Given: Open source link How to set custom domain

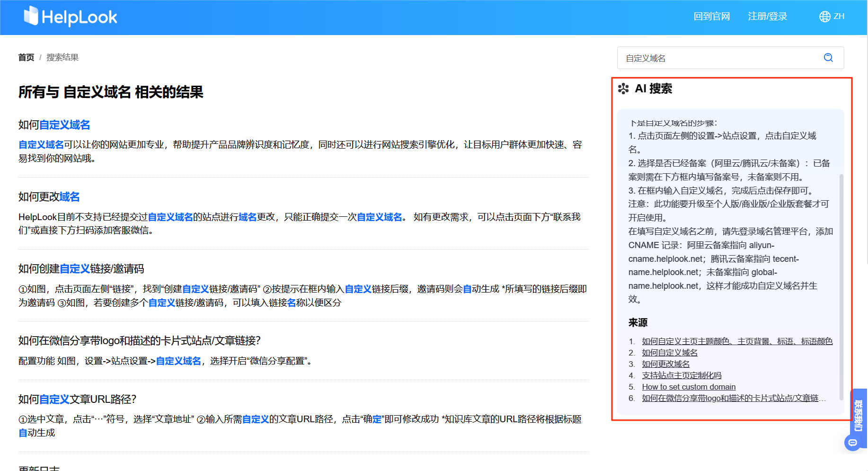Looking at the screenshot, I should click(689, 387).
